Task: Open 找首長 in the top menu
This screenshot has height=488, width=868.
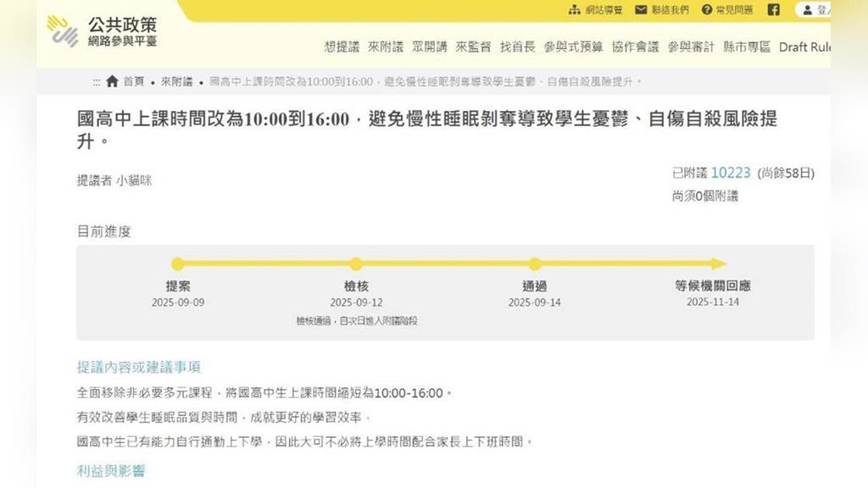Action: click(x=517, y=47)
